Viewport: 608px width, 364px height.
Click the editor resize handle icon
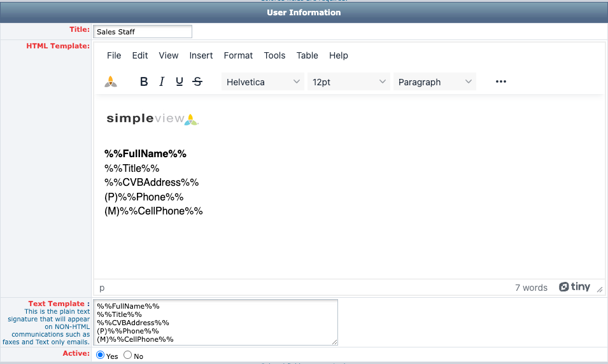600,289
